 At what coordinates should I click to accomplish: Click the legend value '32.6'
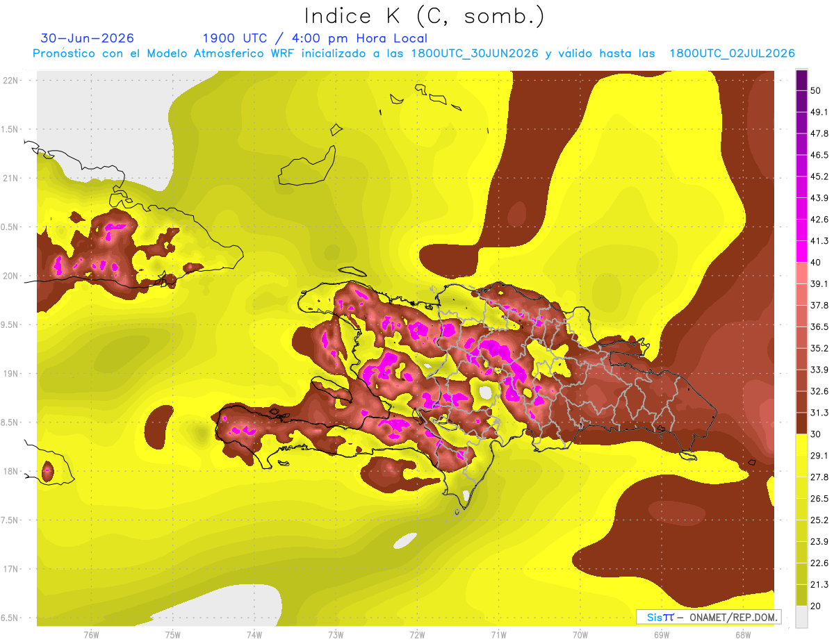tap(819, 391)
